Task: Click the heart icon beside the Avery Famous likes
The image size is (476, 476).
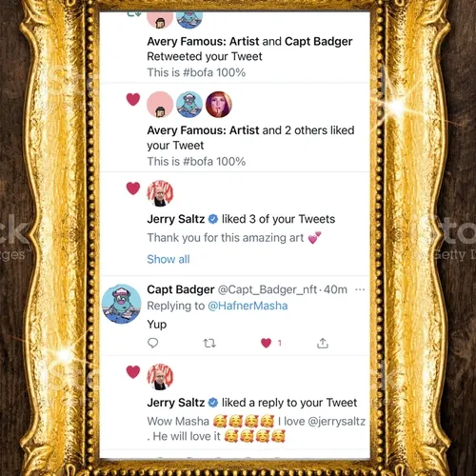Action: (x=133, y=99)
